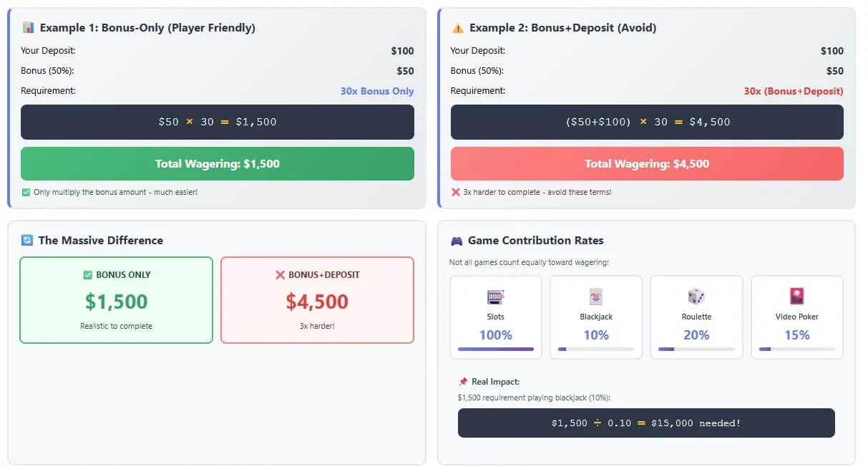
Task: Click the green Total Wagering: $1,500 banner
Action: click(218, 164)
